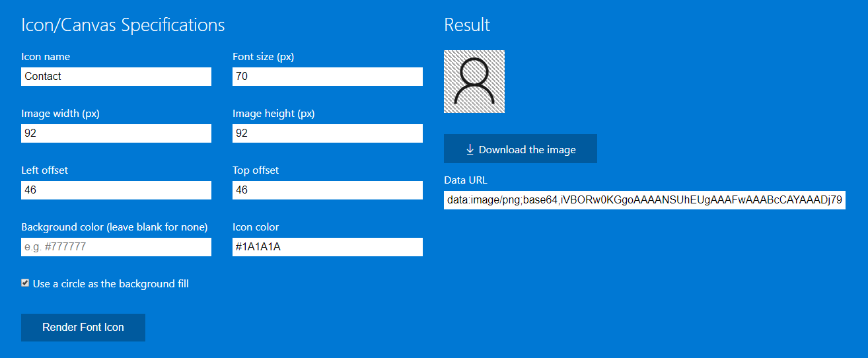Click the Download the image button
Image resolution: width=868 pixels, height=358 pixels.
click(521, 149)
